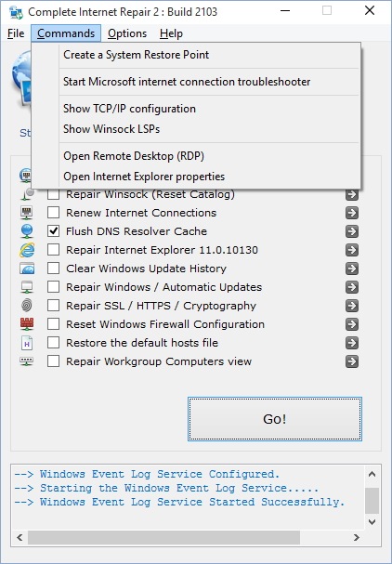Image resolution: width=392 pixels, height=564 pixels.
Task: Choose Create a System Restore Point
Action: [210, 55]
